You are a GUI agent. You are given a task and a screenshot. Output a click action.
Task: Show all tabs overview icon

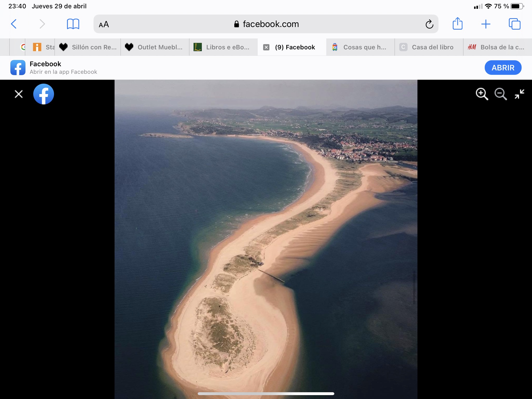514,24
